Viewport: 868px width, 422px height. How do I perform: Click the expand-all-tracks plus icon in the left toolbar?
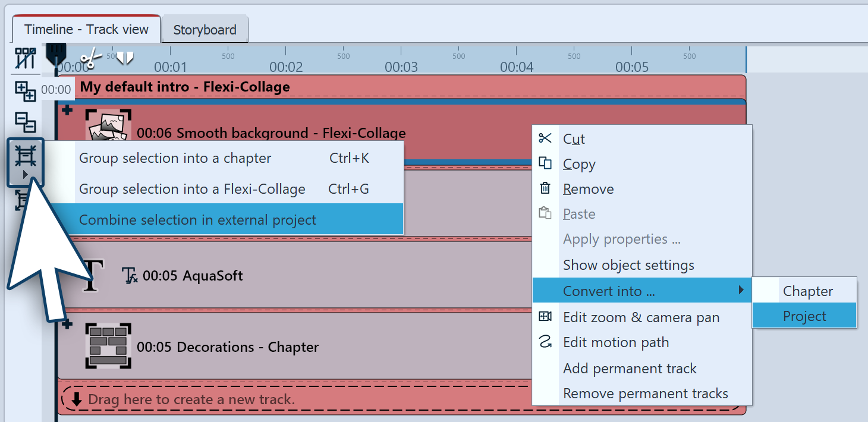pyautogui.click(x=25, y=92)
